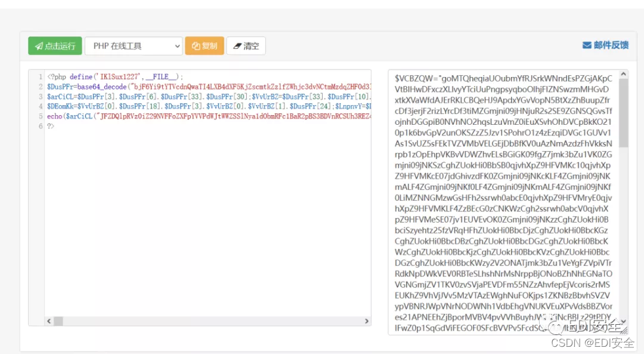644x354 pixels.
Task: Click the horizontal scrollbar thumb in code editor
Action: coord(58,321)
